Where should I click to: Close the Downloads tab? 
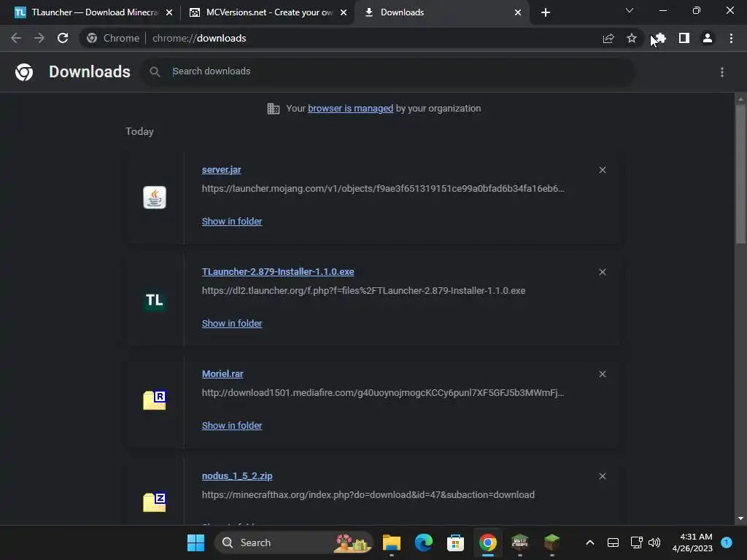pos(518,12)
